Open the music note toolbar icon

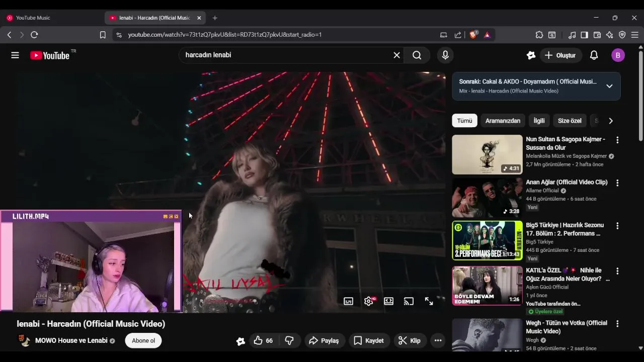(x=572, y=35)
